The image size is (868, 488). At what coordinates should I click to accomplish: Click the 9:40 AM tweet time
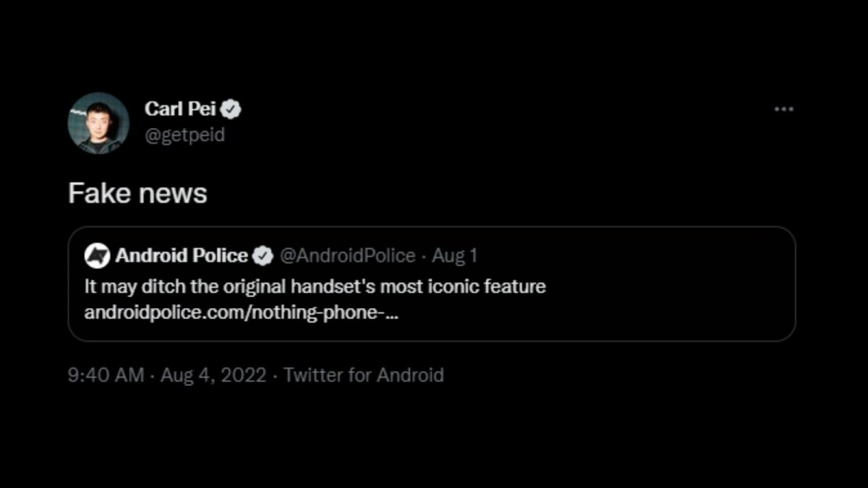pyautogui.click(x=106, y=375)
